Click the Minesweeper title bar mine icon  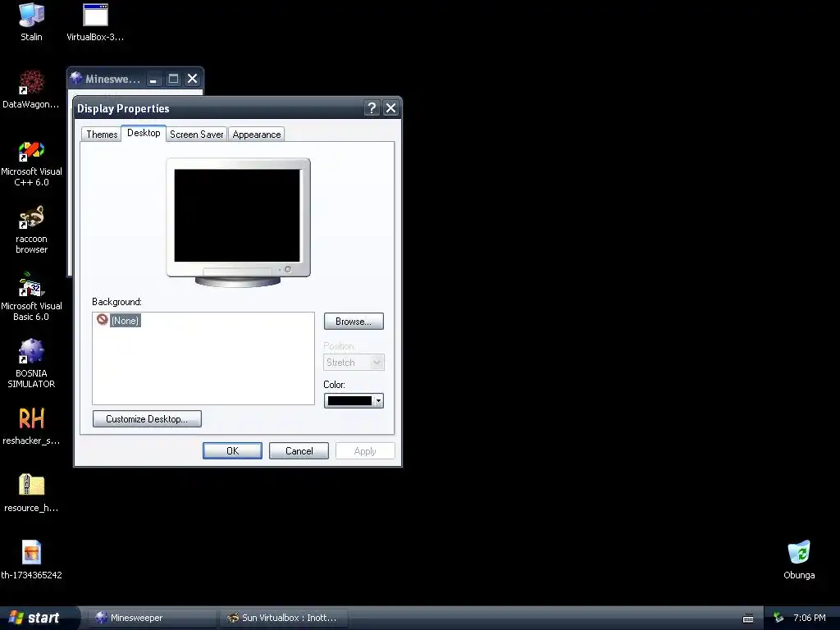click(x=76, y=79)
